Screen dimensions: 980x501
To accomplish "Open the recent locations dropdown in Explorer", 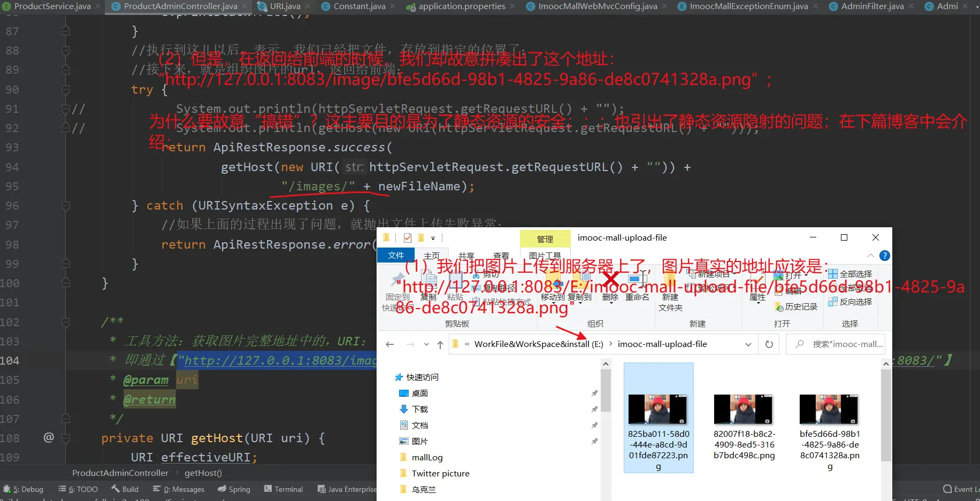I will click(426, 344).
